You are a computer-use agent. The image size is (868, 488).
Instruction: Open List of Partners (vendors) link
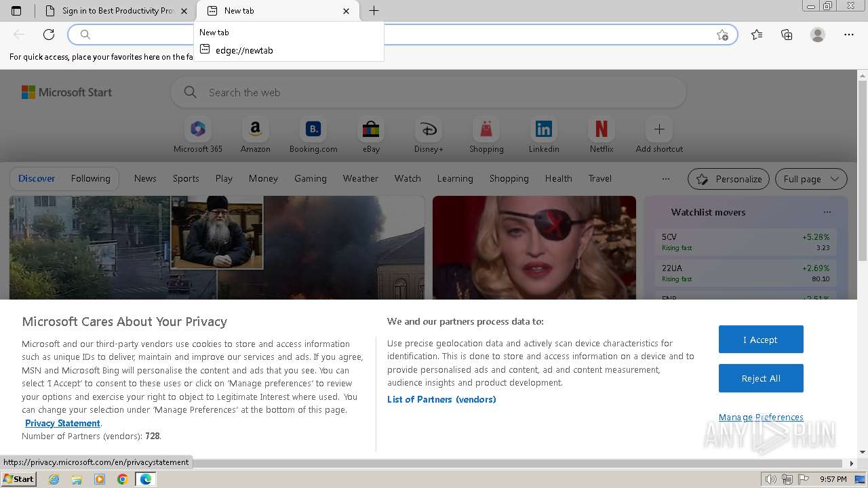tap(441, 399)
